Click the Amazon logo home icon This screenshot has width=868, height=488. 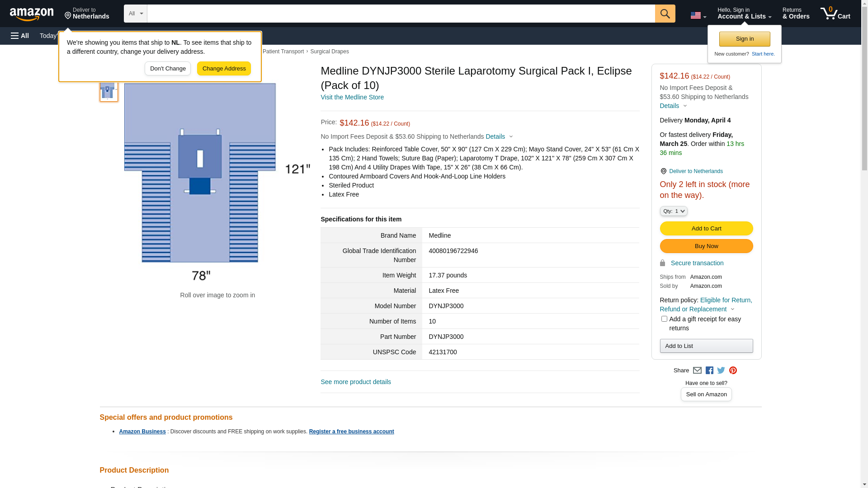pyautogui.click(x=32, y=14)
